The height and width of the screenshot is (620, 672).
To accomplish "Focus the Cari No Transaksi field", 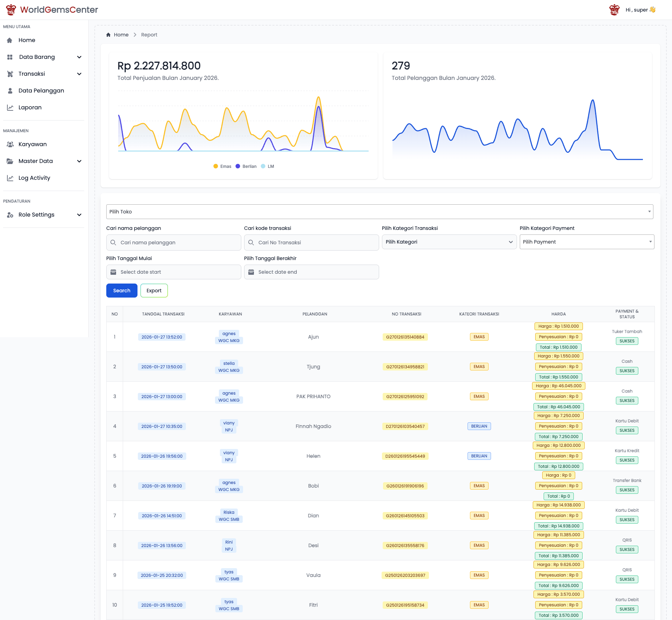I will (x=311, y=243).
